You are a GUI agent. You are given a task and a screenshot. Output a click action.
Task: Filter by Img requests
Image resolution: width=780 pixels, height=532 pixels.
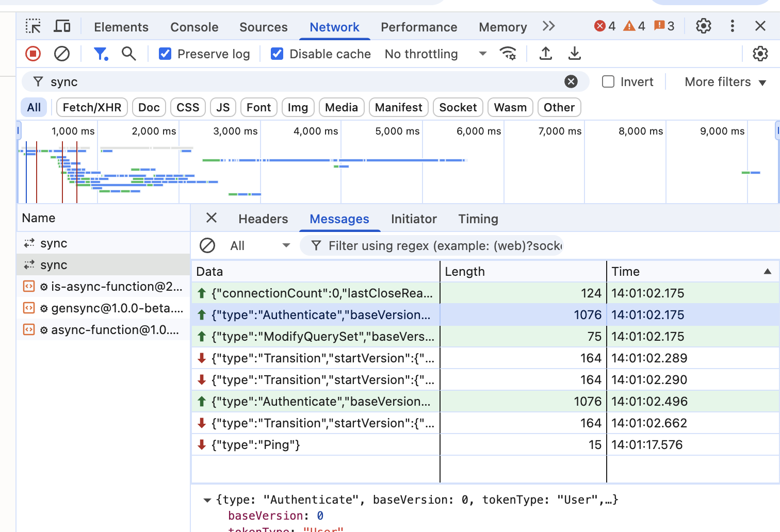click(298, 107)
